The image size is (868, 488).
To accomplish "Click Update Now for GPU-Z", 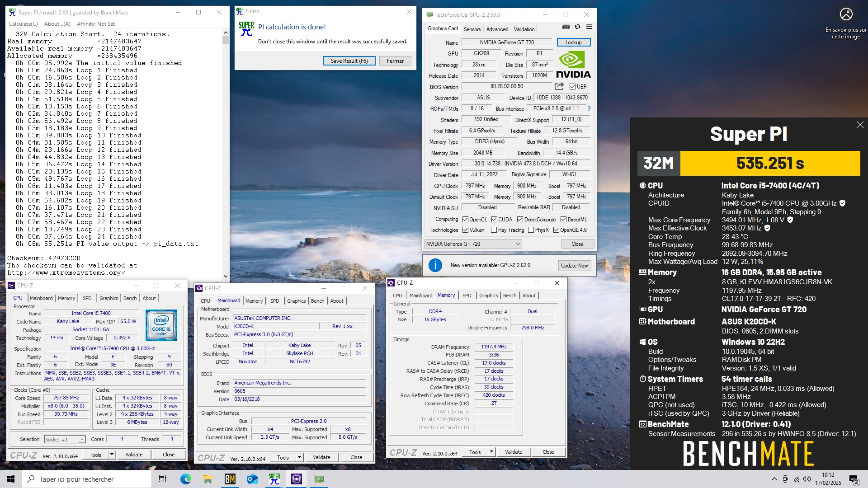I will [x=574, y=266].
